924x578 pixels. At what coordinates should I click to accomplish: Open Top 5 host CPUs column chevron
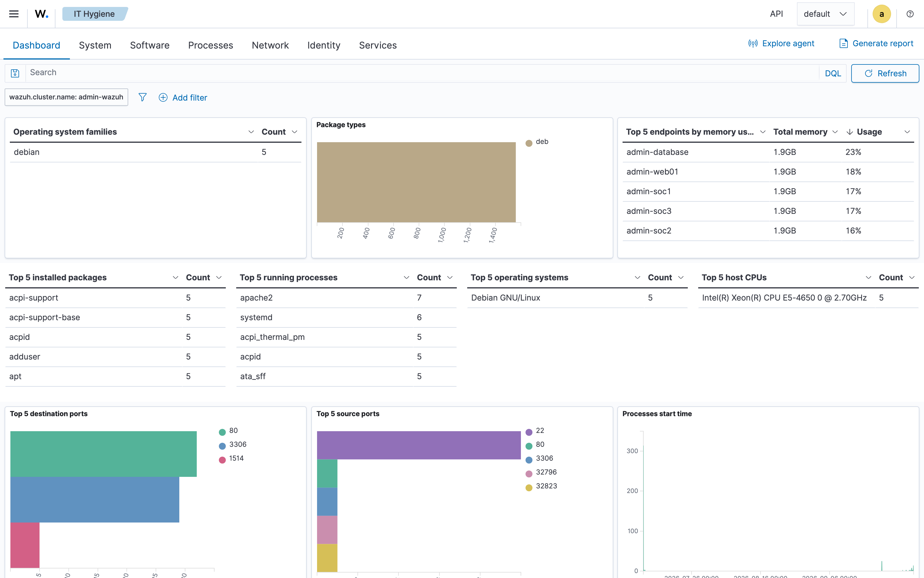point(868,277)
